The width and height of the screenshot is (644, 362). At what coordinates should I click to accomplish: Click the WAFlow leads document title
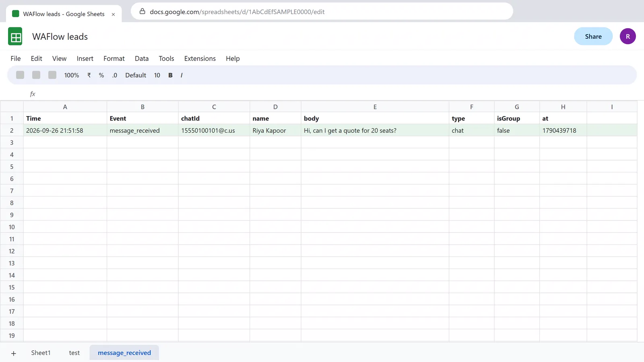60,37
